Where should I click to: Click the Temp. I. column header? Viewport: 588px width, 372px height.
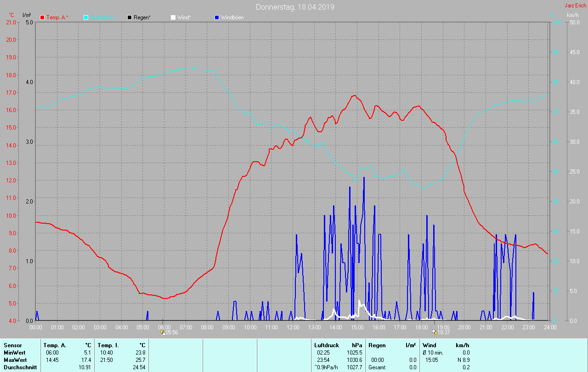point(108,345)
